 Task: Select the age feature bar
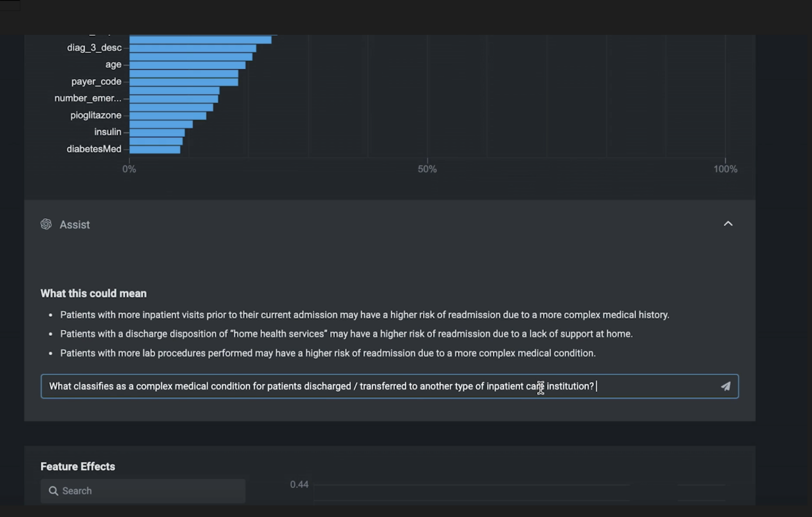[187, 64]
